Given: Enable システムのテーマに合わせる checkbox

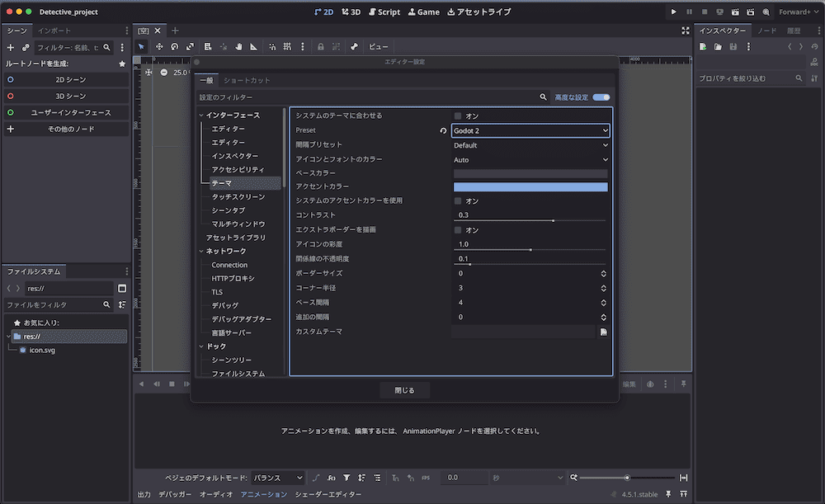Looking at the screenshot, I should (x=459, y=115).
